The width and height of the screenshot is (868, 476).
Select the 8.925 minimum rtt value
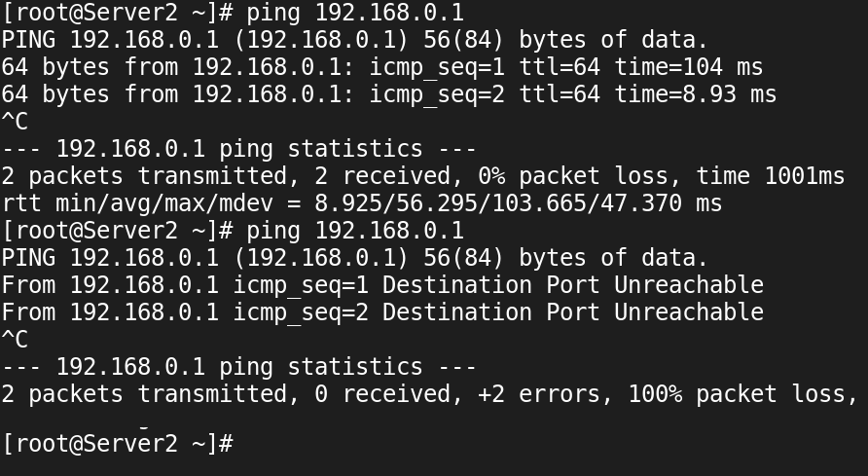coord(348,203)
